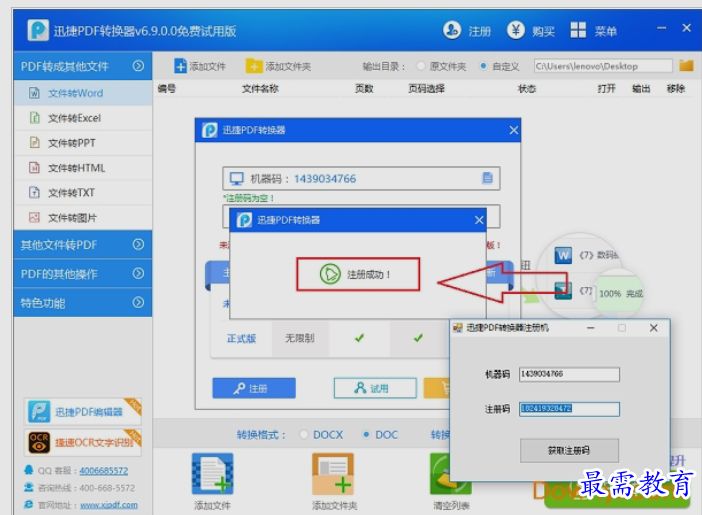Click the large 添加文件夹 icon at bottom
Image resolution: width=702 pixels, height=515 pixels.
(x=333, y=474)
